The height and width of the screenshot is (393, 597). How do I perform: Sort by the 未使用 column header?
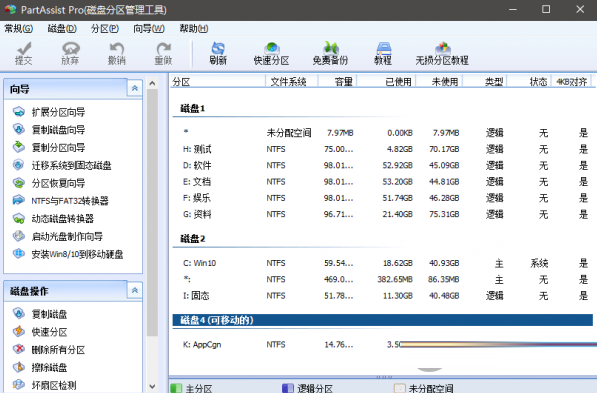click(x=439, y=81)
